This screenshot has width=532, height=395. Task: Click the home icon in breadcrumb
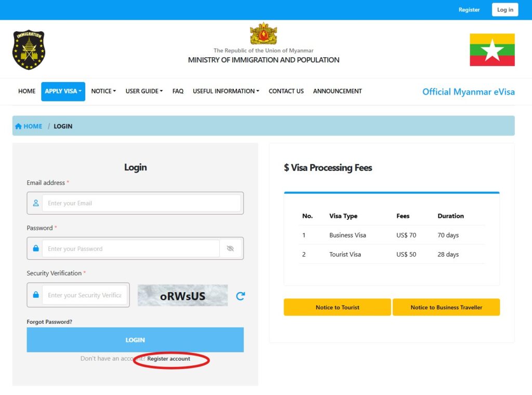19,126
